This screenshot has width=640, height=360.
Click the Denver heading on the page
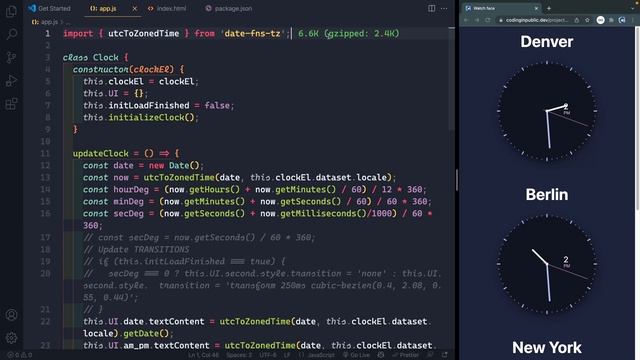click(547, 42)
